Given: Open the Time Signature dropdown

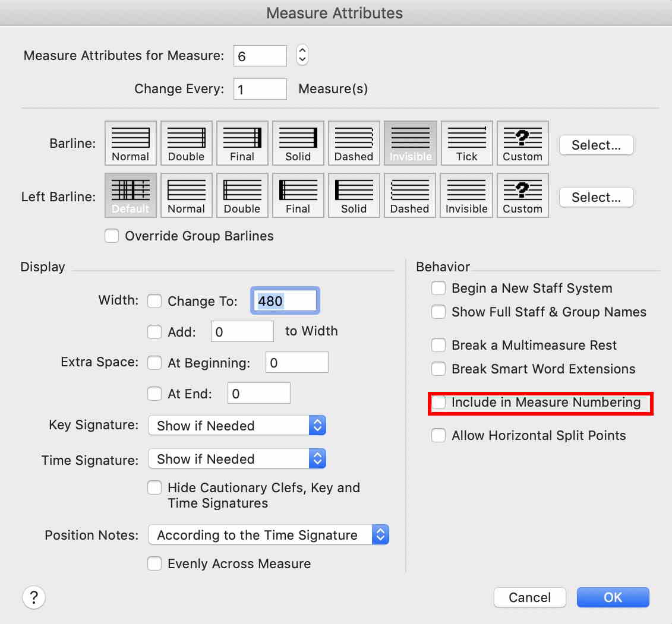Looking at the screenshot, I should [x=237, y=459].
